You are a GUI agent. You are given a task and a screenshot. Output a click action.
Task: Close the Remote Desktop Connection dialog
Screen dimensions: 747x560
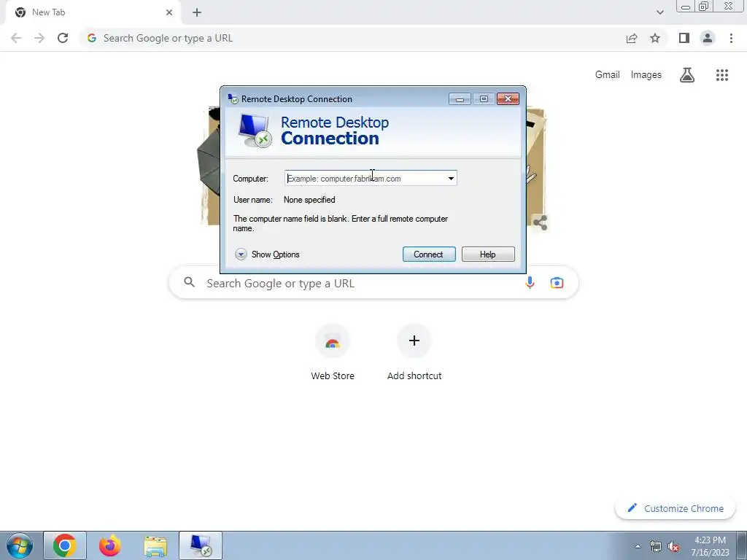[x=508, y=98]
